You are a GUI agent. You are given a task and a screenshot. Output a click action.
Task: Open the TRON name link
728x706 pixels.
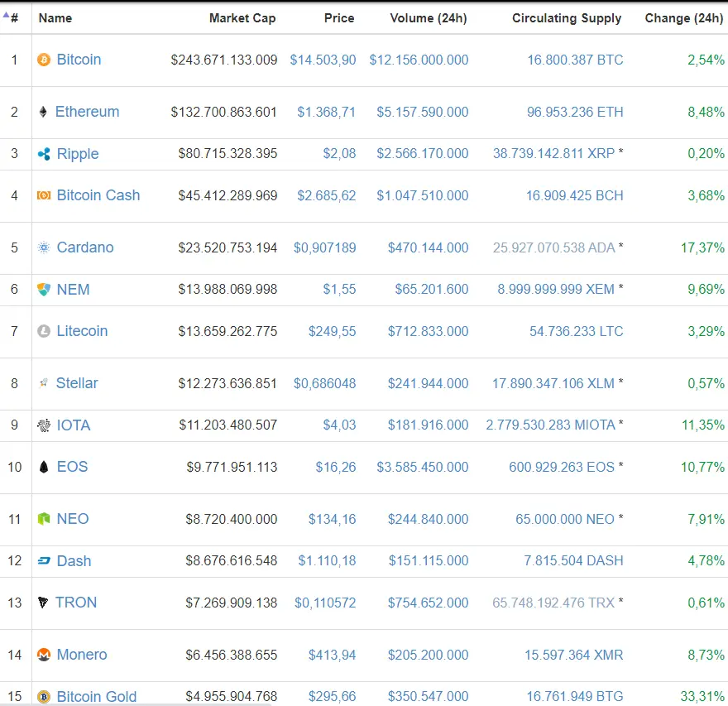tap(76, 602)
